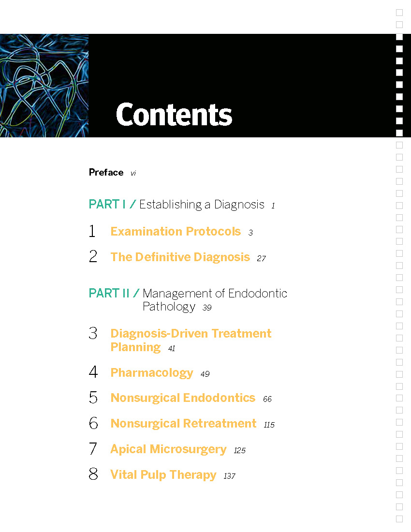Select the Vital Pulp Therapy chapter
Viewport: 411px width, 532px height.
point(163,474)
